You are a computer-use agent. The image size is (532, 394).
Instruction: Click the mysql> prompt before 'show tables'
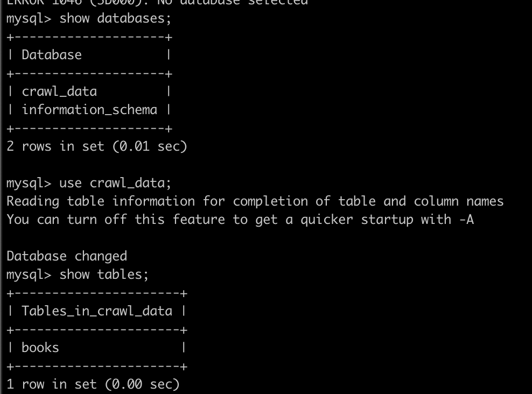tap(29, 275)
